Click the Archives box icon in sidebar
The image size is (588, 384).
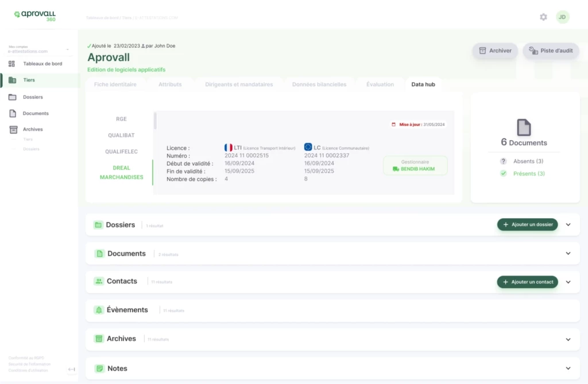[13, 130]
